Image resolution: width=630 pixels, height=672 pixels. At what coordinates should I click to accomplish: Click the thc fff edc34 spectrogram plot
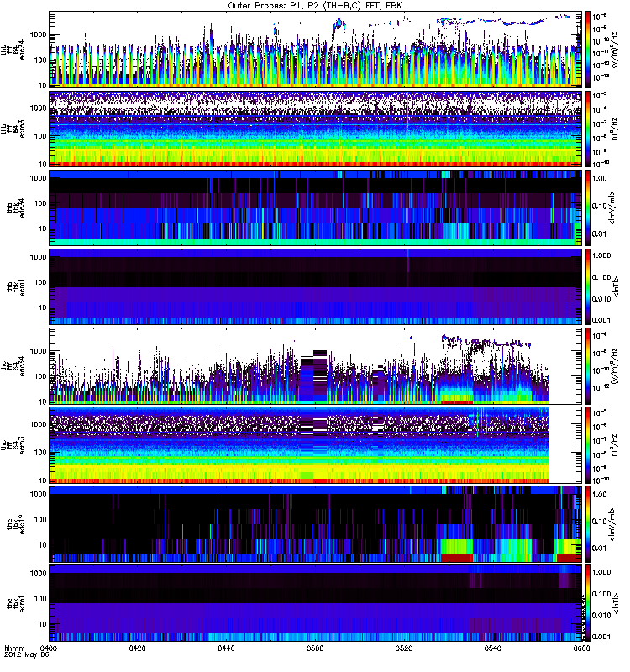click(x=315, y=366)
